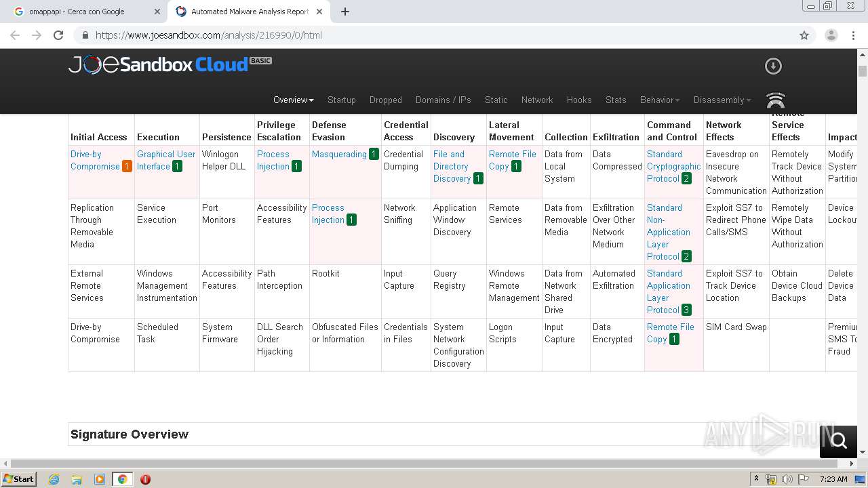This screenshot has width=868, height=488.
Task: Close the omappapi Google tab
Action: [x=157, y=12]
